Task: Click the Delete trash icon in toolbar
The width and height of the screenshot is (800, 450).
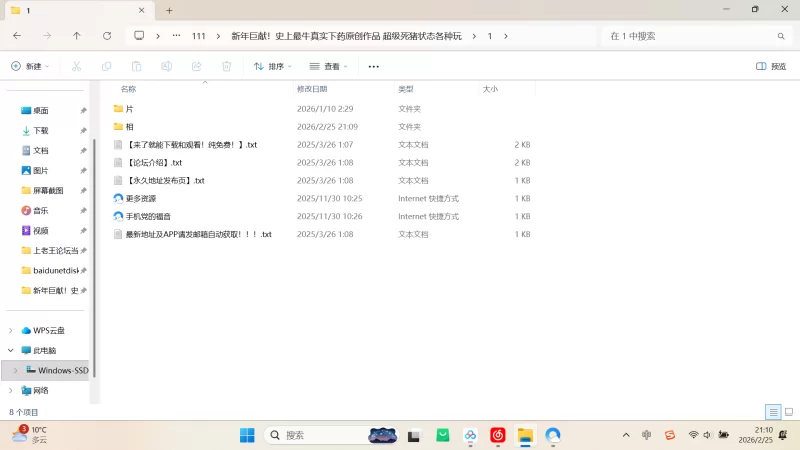Action: tap(226, 66)
